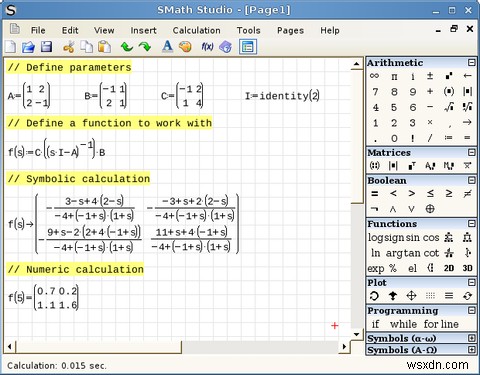The height and width of the screenshot is (375, 480).
Task: Insert the exp function
Action: click(376, 269)
